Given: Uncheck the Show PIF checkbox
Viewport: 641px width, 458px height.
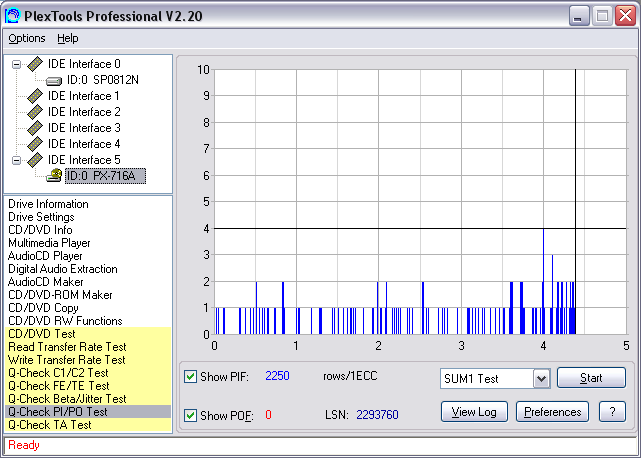Looking at the screenshot, I should point(190,376).
